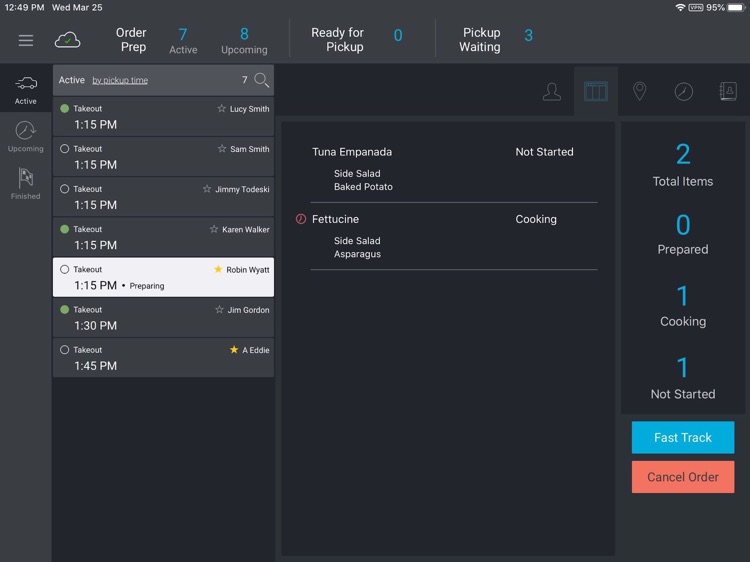Tap empty status circle on A Eddie order
The width and height of the screenshot is (750, 562).
coord(65,350)
